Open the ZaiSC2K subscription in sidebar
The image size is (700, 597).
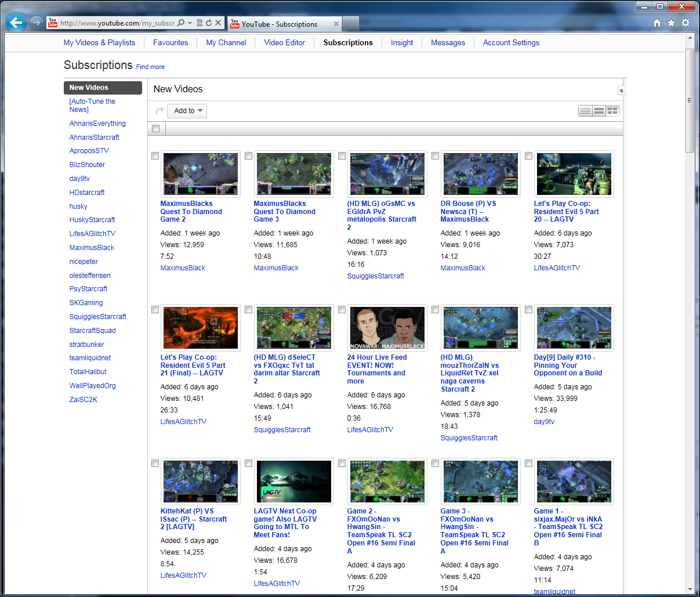click(x=83, y=400)
